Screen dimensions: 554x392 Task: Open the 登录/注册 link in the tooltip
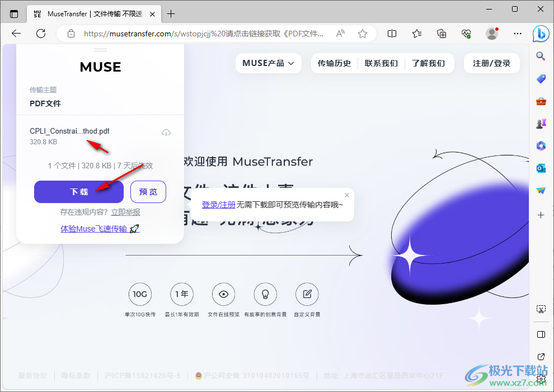(218, 205)
